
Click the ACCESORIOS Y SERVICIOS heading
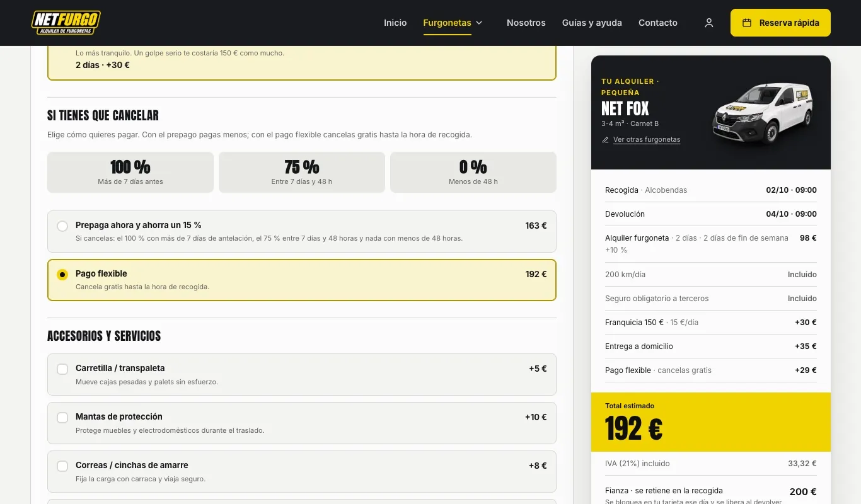[104, 336]
